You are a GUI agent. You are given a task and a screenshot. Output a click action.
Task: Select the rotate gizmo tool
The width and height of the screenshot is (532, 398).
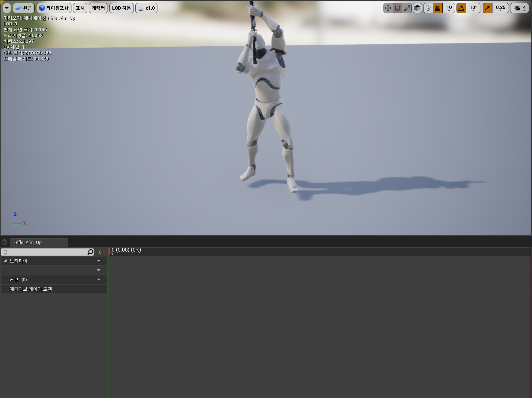pyautogui.click(x=398, y=8)
